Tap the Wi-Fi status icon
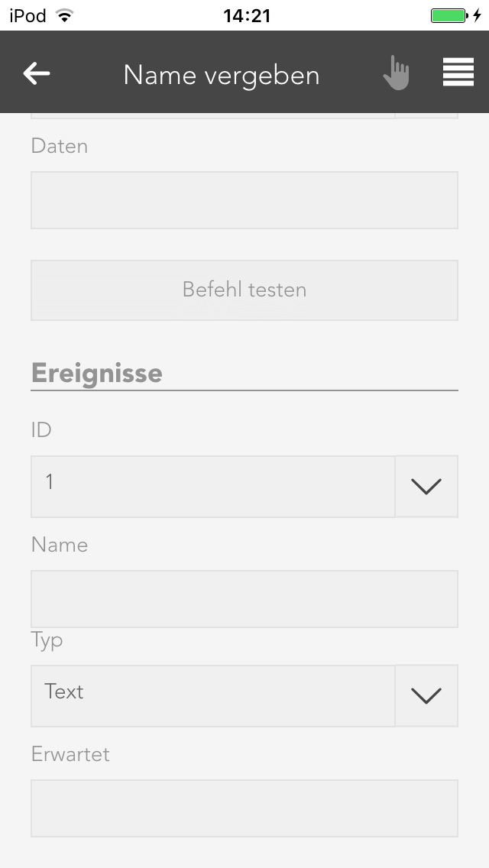 [65, 15]
